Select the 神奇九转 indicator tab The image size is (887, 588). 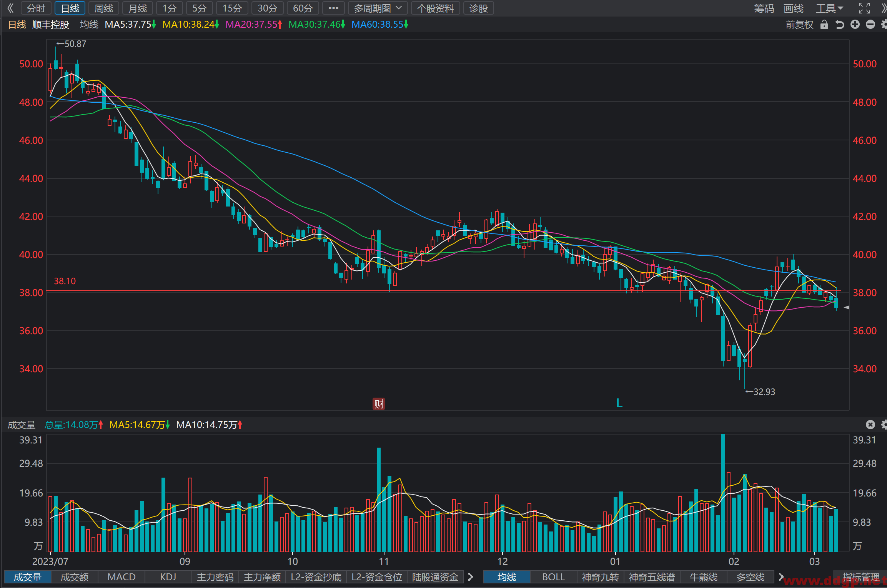(600, 577)
